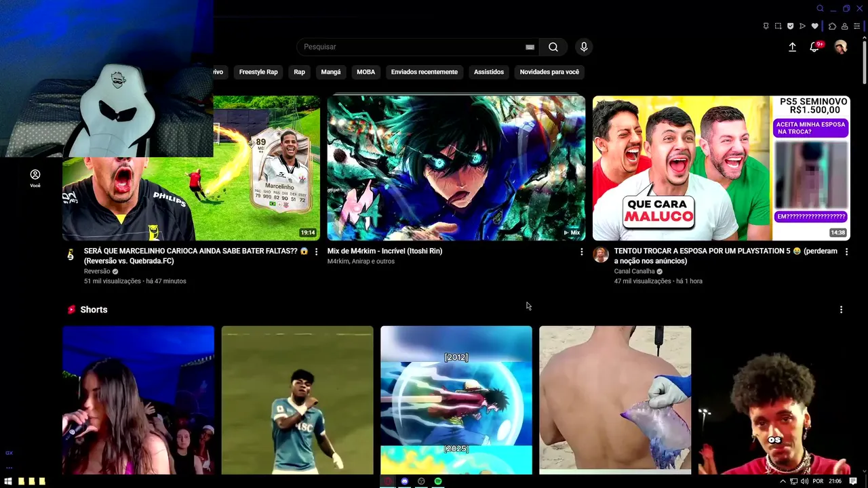Expand the system tray hidden icons chevron
This screenshot has height=488, width=868.
coord(783,481)
